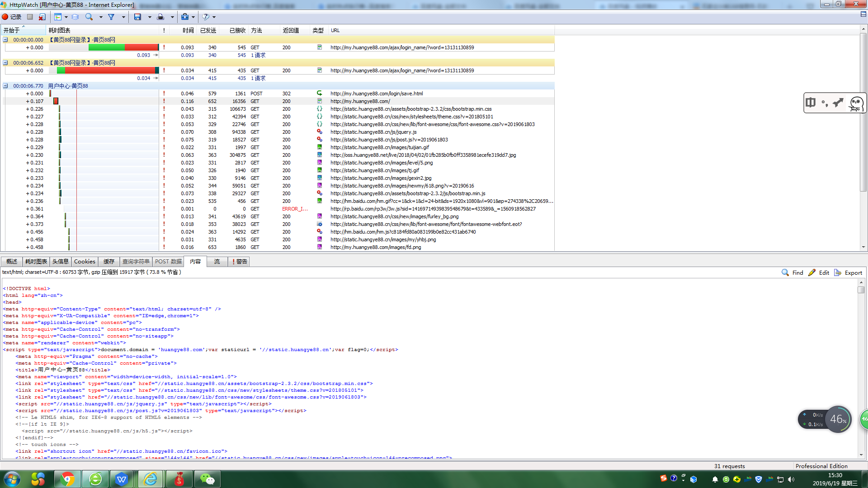Collapse first 黄页88网登录 group at 00:00:00.000
The height and width of the screenshot is (488, 868).
[5, 40]
